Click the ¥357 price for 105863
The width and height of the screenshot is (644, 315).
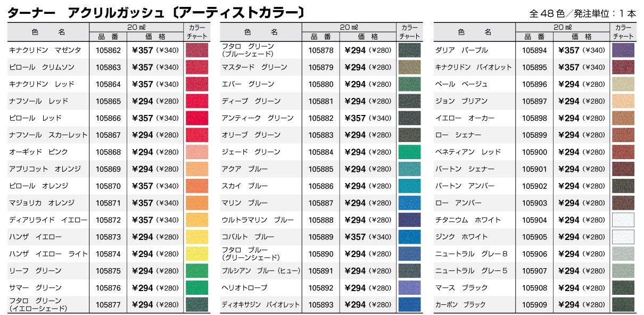pos(142,68)
